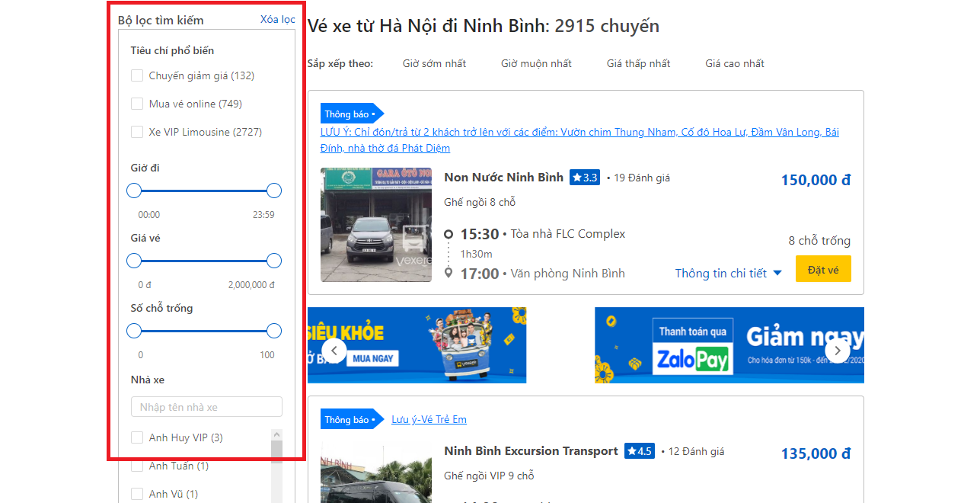Check the Anh Huy VIP (3) operator
Screen dimensions: 980x503
[137, 437]
